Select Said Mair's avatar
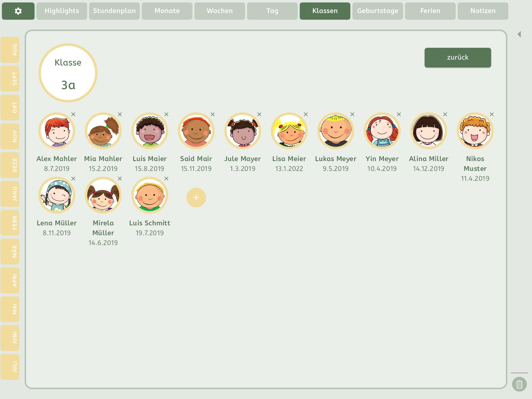Image resolution: width=532 pixels, height=399 pixels. [196, 131]
